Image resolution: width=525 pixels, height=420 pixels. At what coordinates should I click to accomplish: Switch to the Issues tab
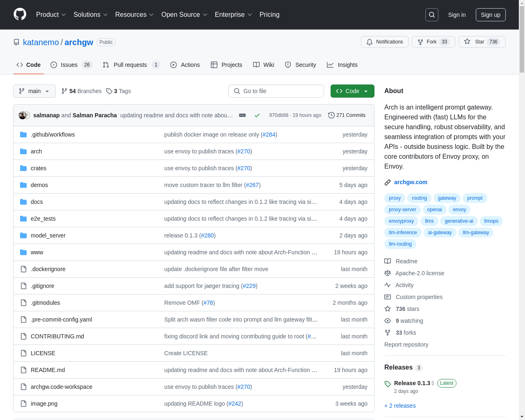[71, 65]
